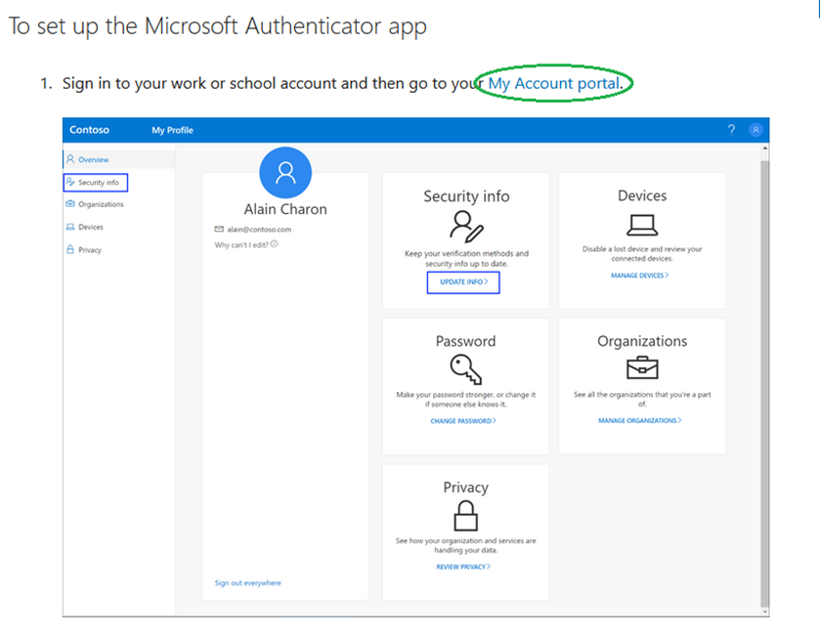Click the info icon next to Why can't I edit
The height and width of the screenshot is (644, 820).
point(274,244)
